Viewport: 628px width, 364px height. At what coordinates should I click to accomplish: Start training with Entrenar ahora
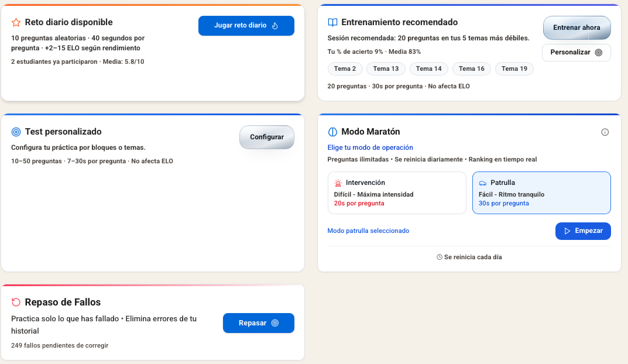[x=576, y=28]
